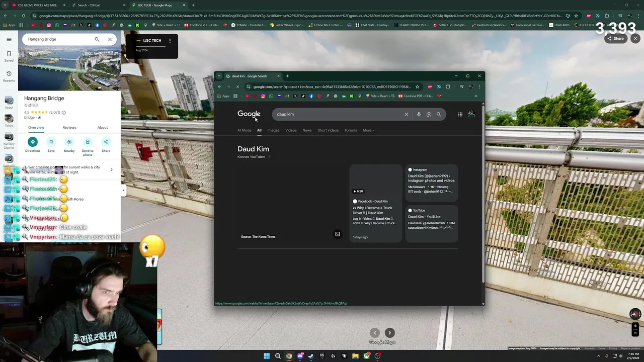Open Why I Became a Truck Driver video

(x=375, y=203)
